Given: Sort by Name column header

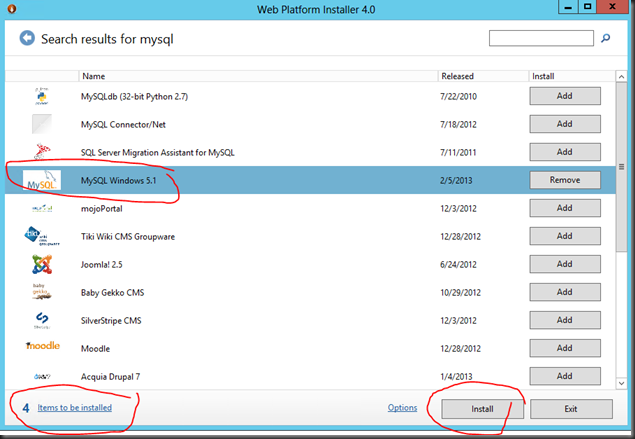Looking at the screenshot, I should [x=258, y=76].
